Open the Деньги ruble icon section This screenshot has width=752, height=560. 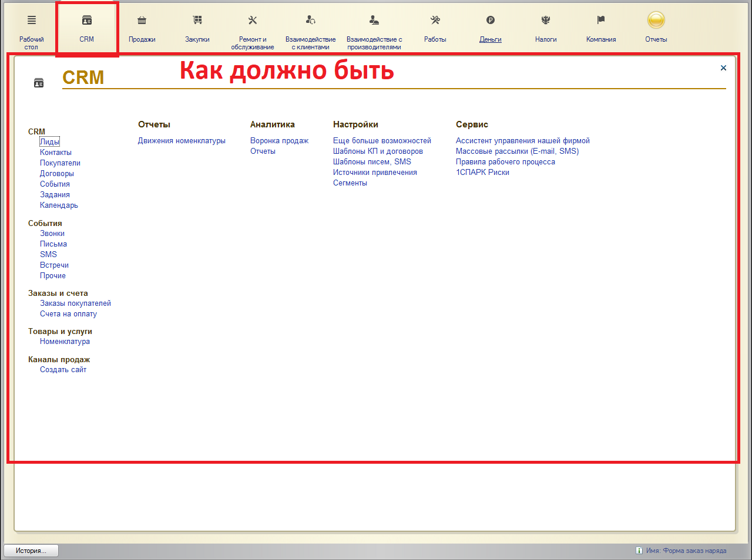491,21
